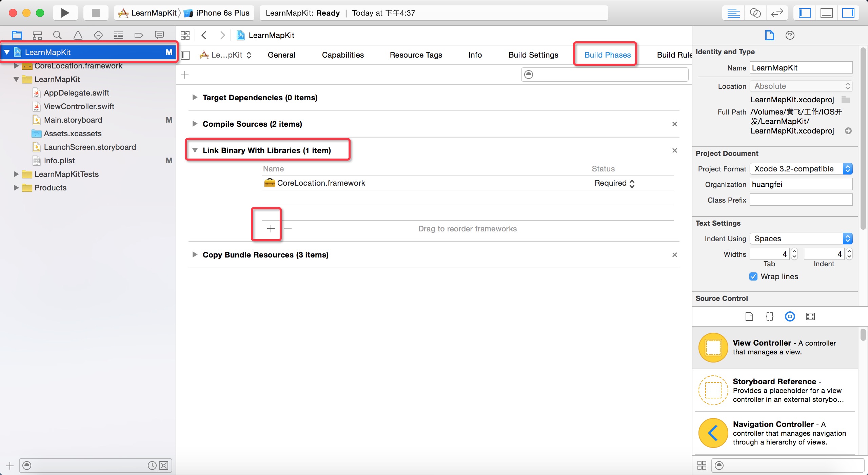This screenshot has width=868, height=475.
Task: Open the Issue navigator warning icon
Action: (x=78, y=35)
